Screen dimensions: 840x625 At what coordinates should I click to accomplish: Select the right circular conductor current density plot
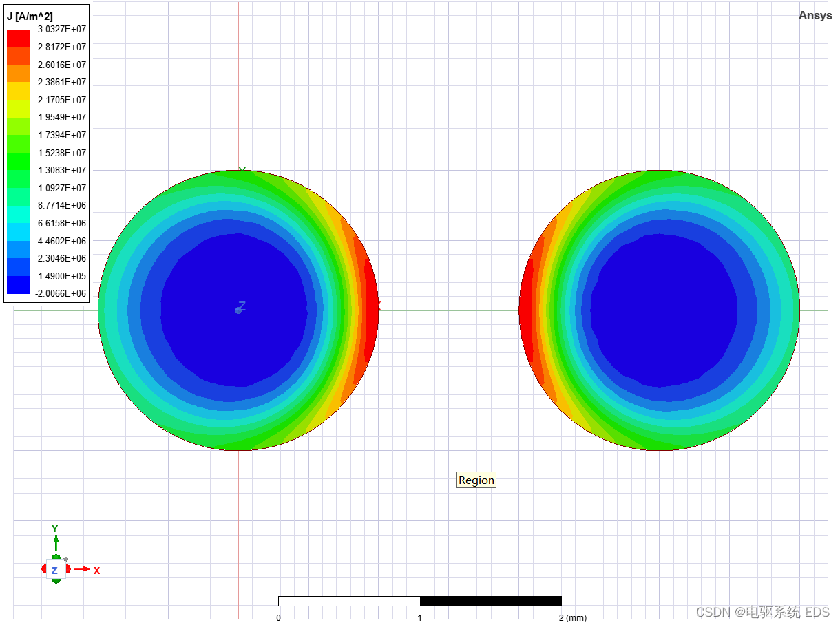660,310
